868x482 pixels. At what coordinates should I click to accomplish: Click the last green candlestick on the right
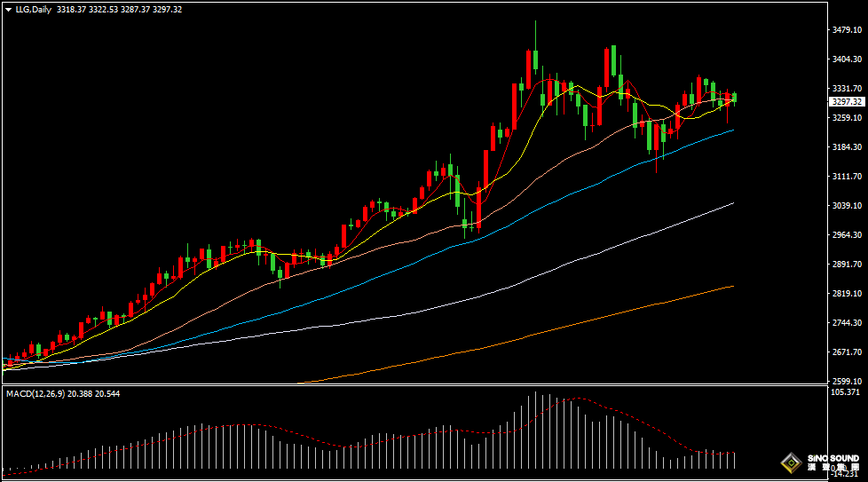point(734,98)
